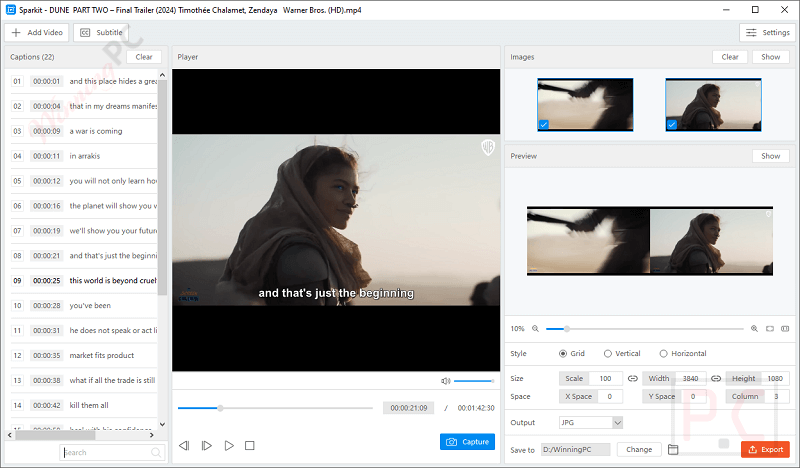Viewport: 800px width, 468px height.
Task: Stop video playback
Action: (249, 446)
